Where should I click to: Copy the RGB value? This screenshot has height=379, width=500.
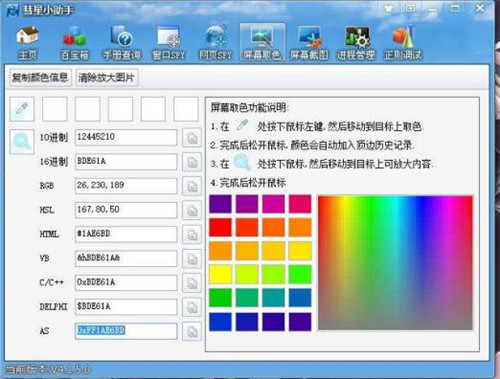[192, 186]
